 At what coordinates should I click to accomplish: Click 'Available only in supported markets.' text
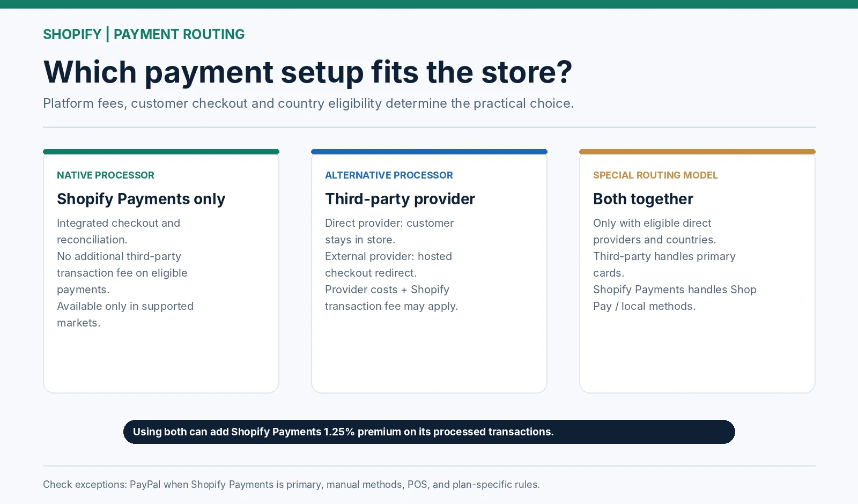pyautogui.click(x=125, y=315)
